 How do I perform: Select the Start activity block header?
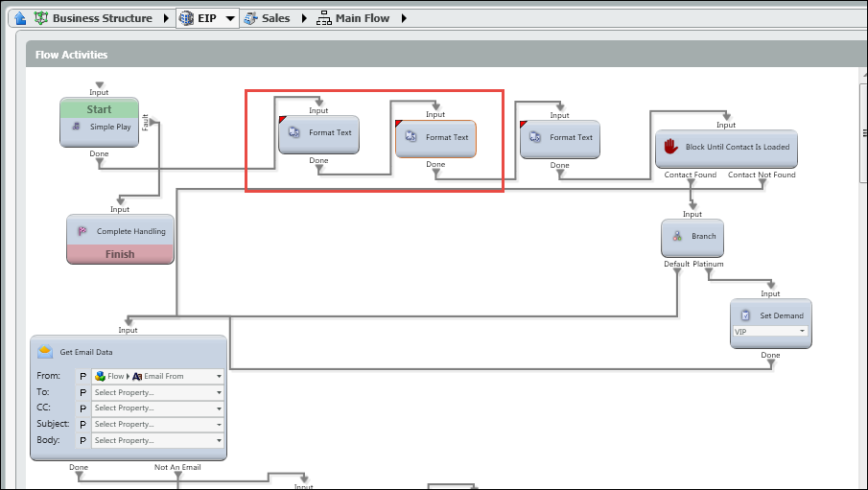pos(99,109)
